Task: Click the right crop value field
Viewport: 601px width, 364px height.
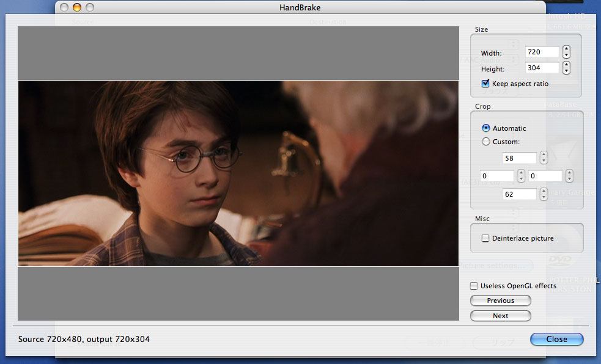Action: [545, 176]
